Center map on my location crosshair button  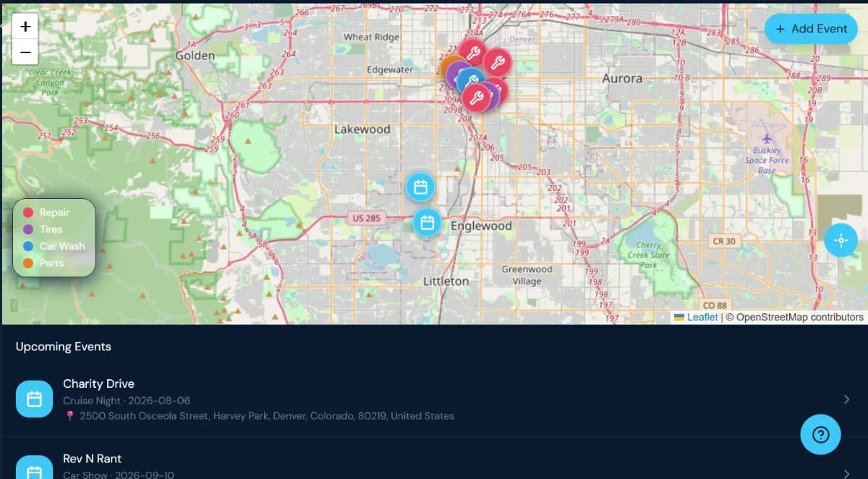pos(841,240)
